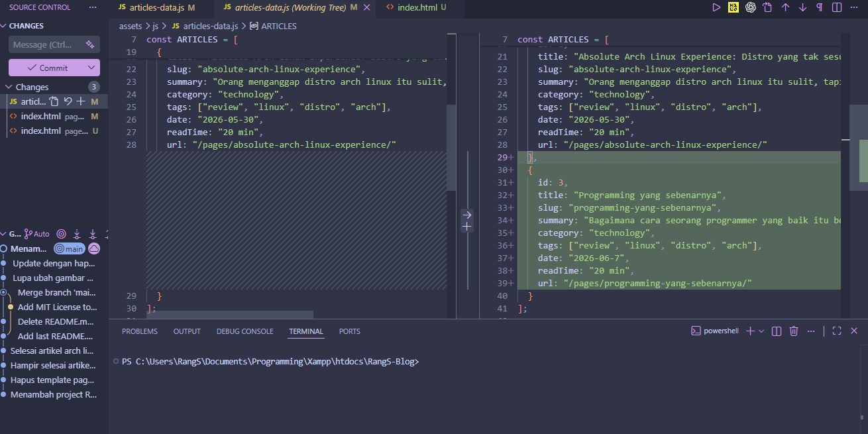Click the sparkle icon to generate commit message
The width and height of the screenshot is (868, 434).
click(x=90, y=44)
